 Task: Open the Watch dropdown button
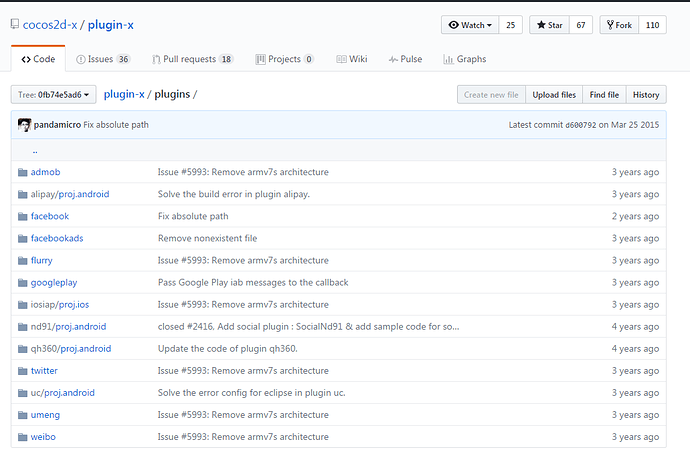[x=469, y=25]
